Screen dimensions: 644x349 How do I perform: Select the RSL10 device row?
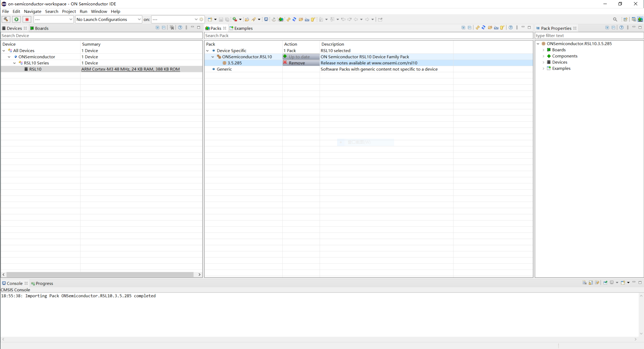101,69
